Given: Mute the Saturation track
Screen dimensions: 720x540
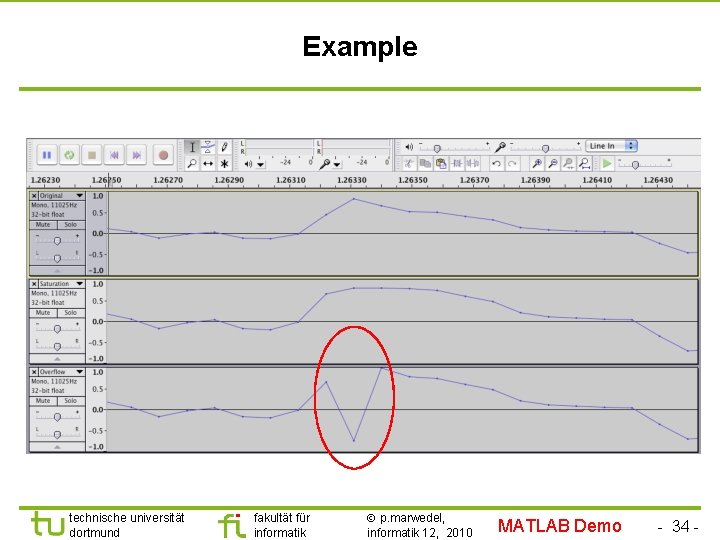Looking at the screenshot, I should pyautogui.click(x=43, y=313).
